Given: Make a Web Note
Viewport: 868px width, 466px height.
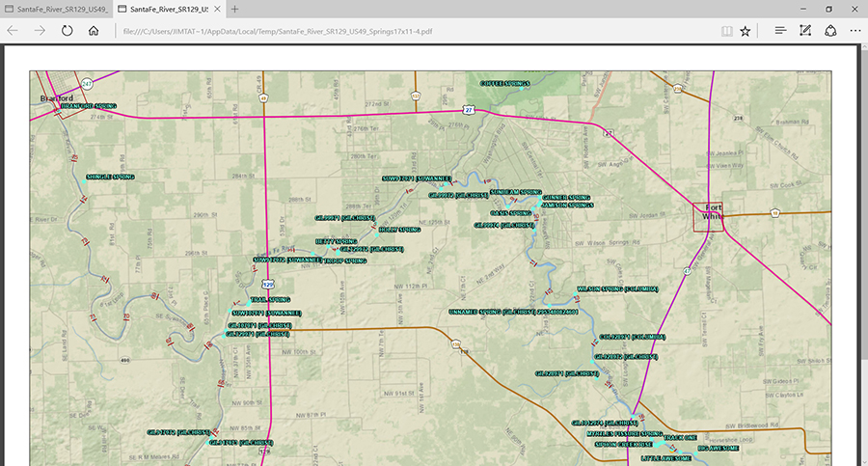Looking at the screenshot, I should 805,31.
